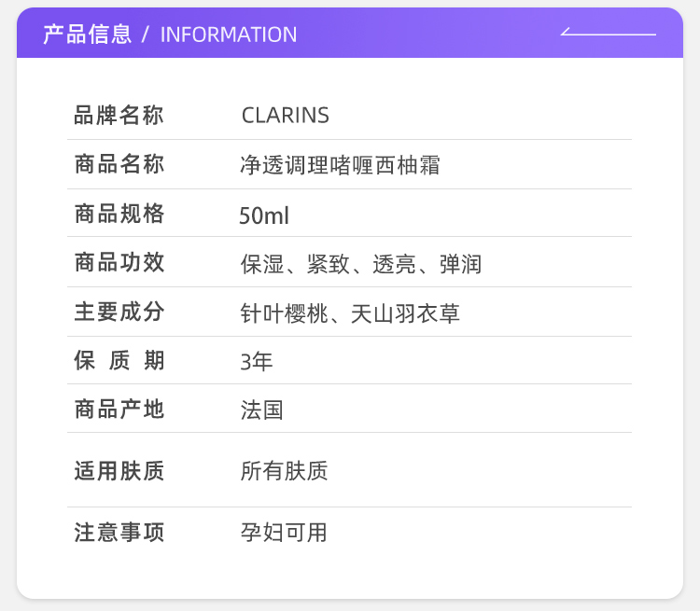Select the 3年 shelf life value
The image size is (700, 611).
pyautogui.click(x=257, y=362)
